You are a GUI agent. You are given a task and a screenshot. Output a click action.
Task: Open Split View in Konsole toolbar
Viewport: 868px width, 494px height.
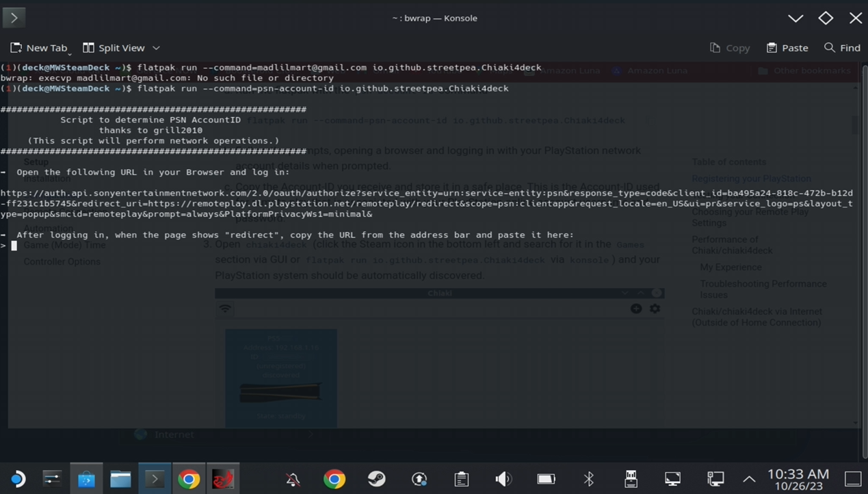coord(114,48)
